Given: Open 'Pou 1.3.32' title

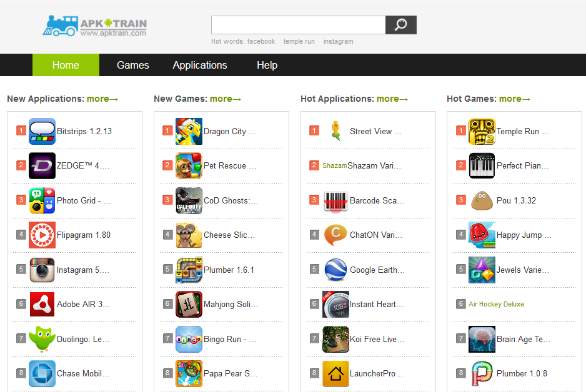Looking at the screenshot, I should click(516, 200).
